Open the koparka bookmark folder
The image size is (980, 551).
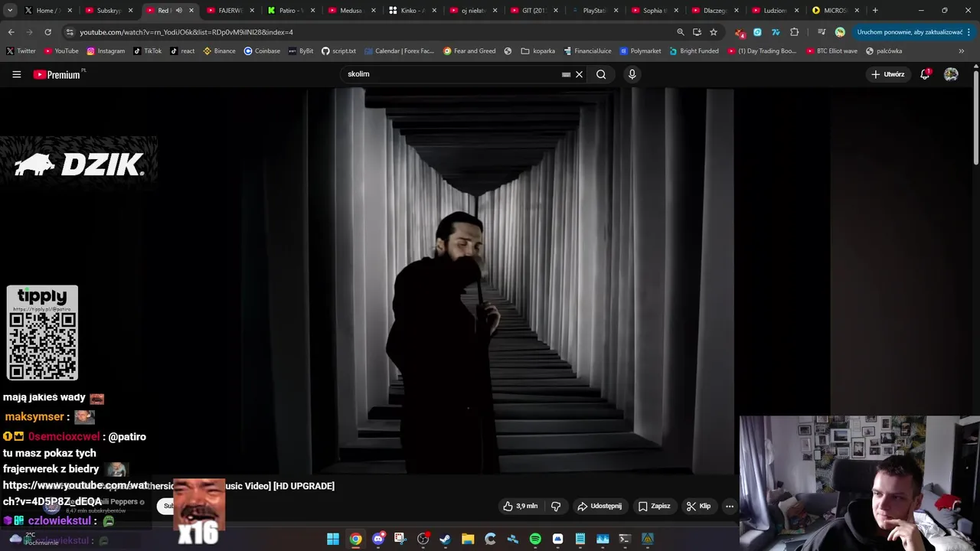pos(538,51)
